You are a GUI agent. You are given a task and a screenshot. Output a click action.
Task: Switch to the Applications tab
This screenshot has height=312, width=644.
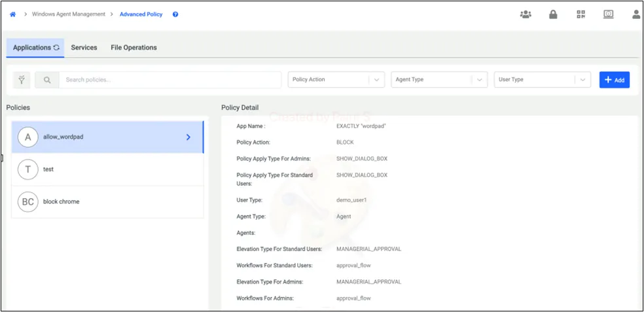[35, 48]
